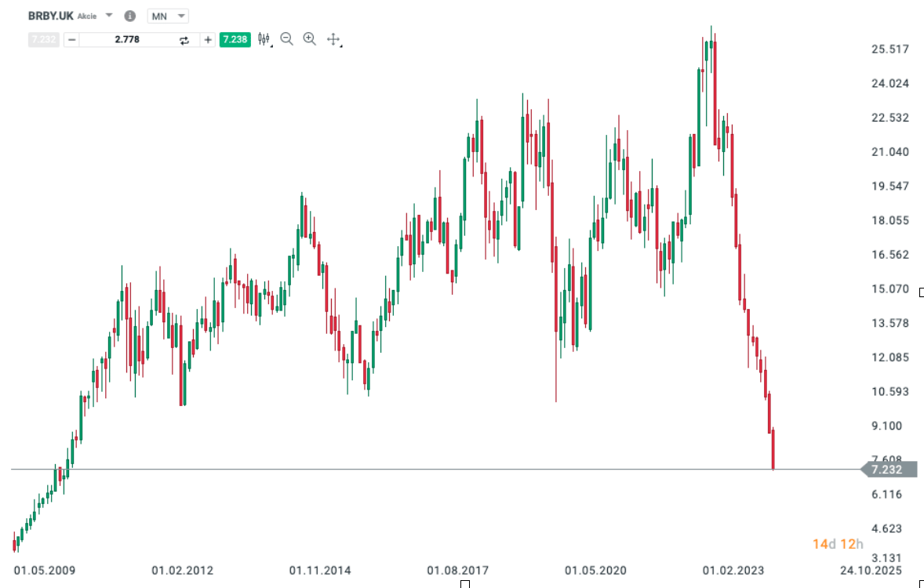
Task: Expand the BRBY.UK symbol dropdown arrow
Action: (x=109, y=16)
